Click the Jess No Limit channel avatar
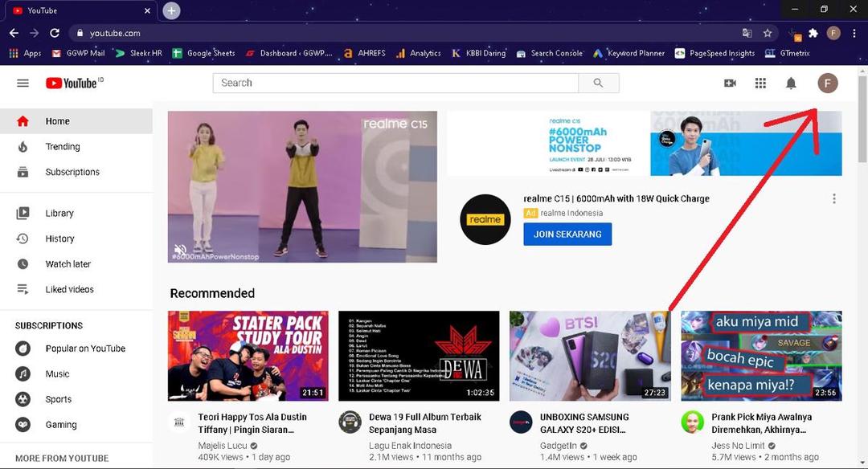 coord(692,422)
